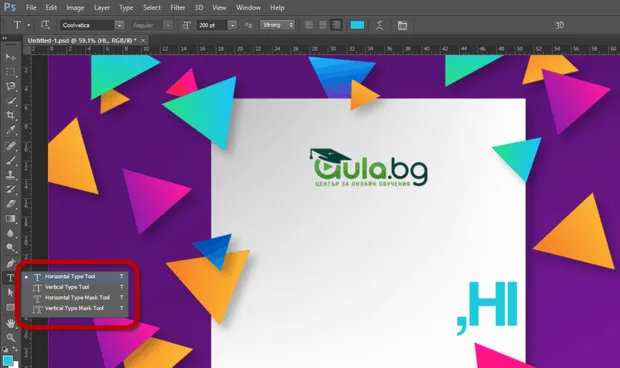Select the Pen tool
Image resolution: width=620 pixels, height=368 pixels.
[x=11, y=263]
